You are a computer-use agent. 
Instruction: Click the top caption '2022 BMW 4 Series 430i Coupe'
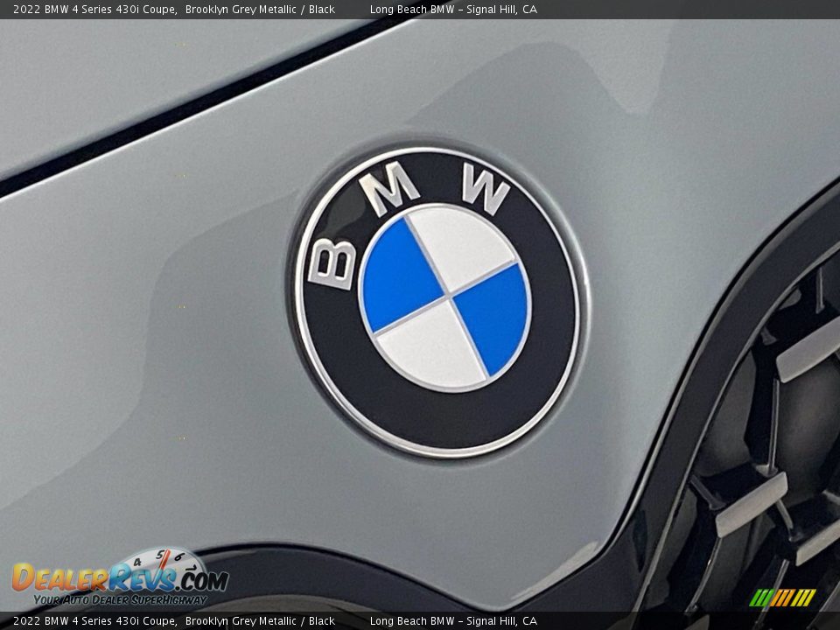click(94, 9)
